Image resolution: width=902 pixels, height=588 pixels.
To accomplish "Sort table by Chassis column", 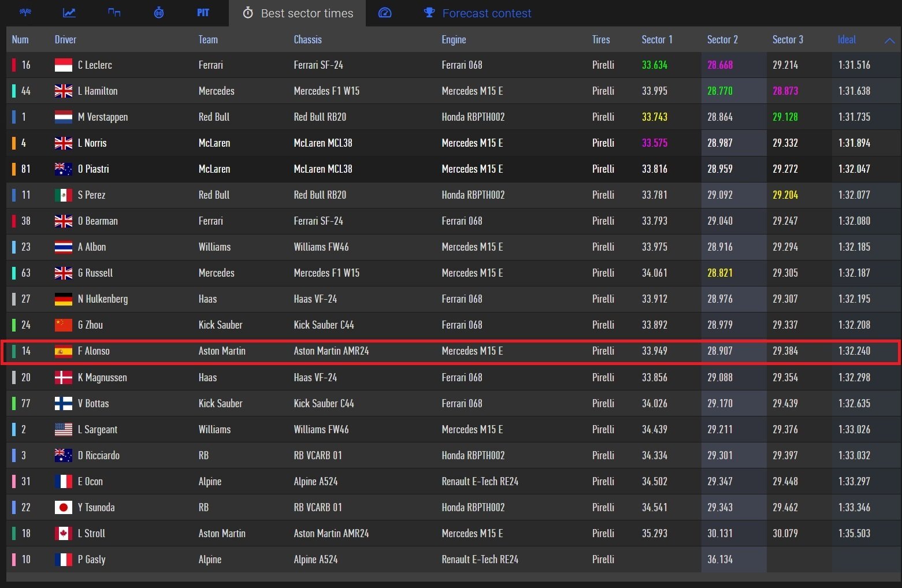I will point(307,39).
